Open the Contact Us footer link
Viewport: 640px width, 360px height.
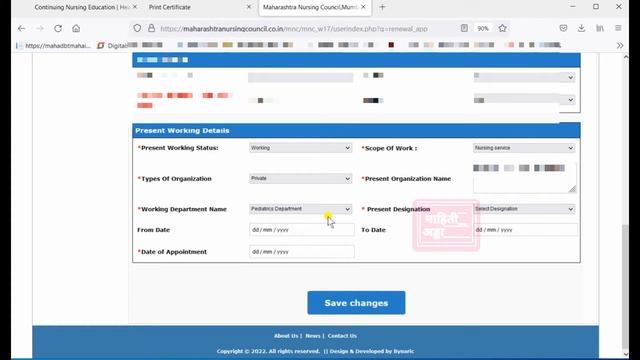coord(342,336)
